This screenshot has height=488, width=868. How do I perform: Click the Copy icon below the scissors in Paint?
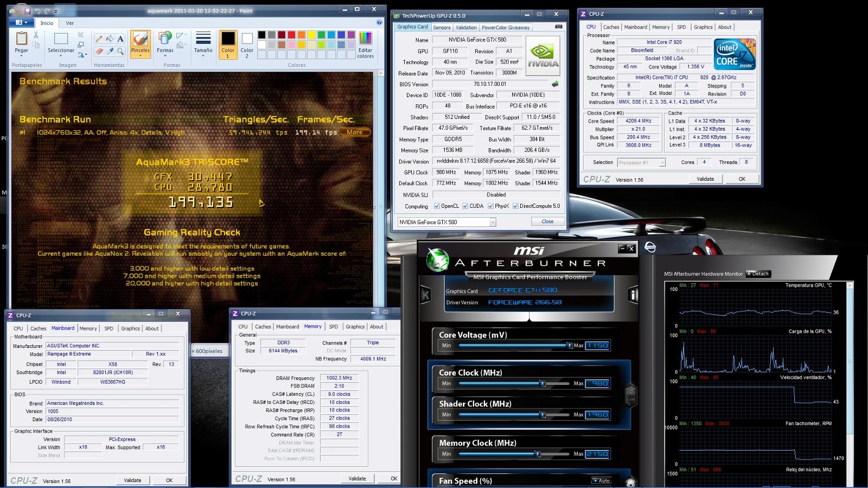point(36,45)
